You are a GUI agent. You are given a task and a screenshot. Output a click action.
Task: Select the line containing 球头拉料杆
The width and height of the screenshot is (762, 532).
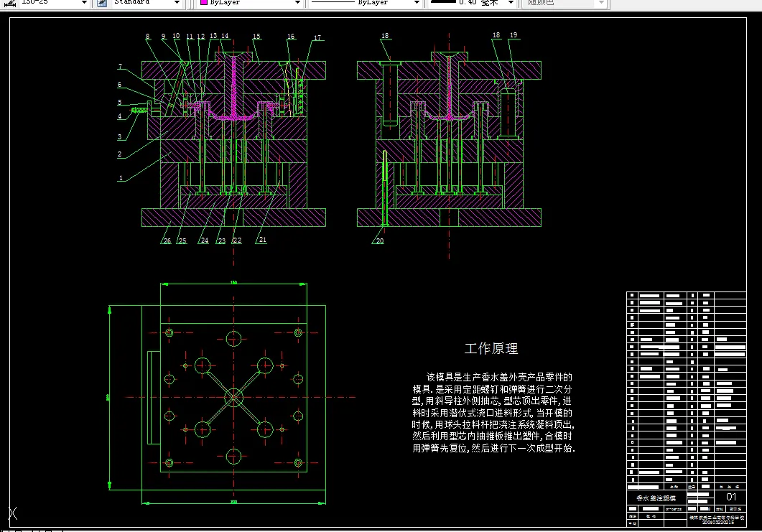click(x=493, y=424)
